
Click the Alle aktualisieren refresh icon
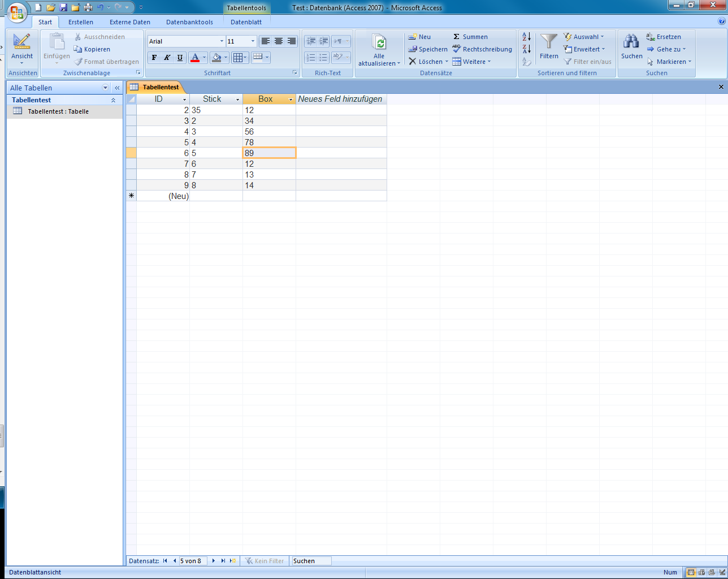tap(379, 43)
